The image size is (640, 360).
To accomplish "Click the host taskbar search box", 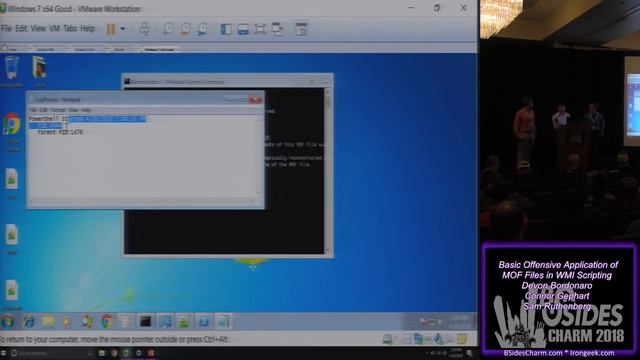I will pyautogui.click(x=51, y=353).
